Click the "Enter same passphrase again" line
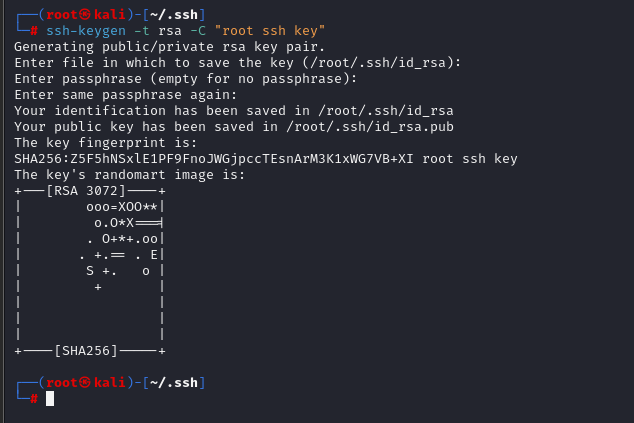 click(125, 95)
